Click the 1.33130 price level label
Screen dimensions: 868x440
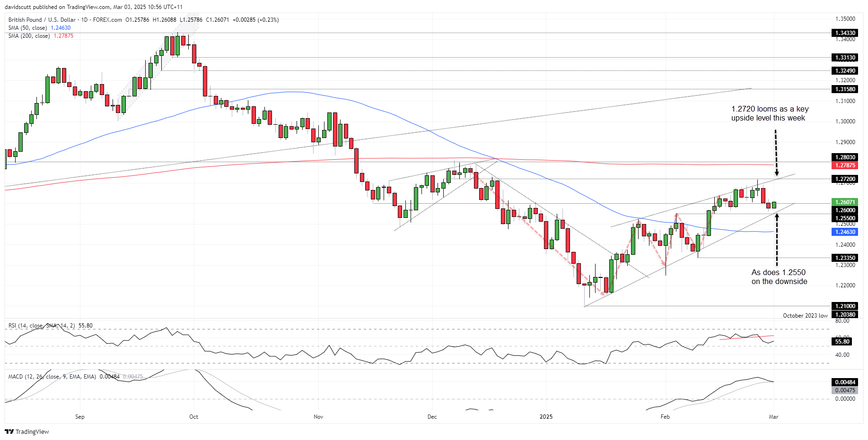(x=845, y=58)
